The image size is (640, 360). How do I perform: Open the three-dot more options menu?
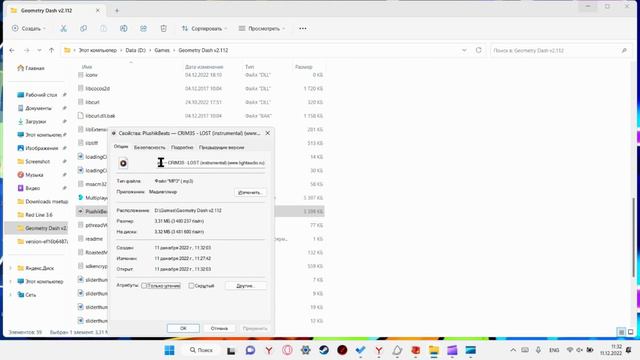click(302, 29)
